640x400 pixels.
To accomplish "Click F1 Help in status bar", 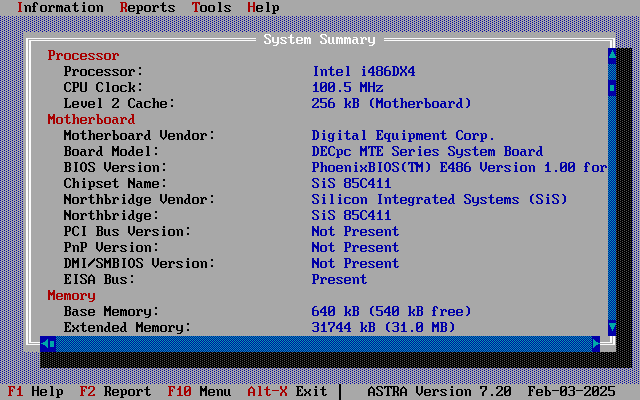I will pos(36,391).
